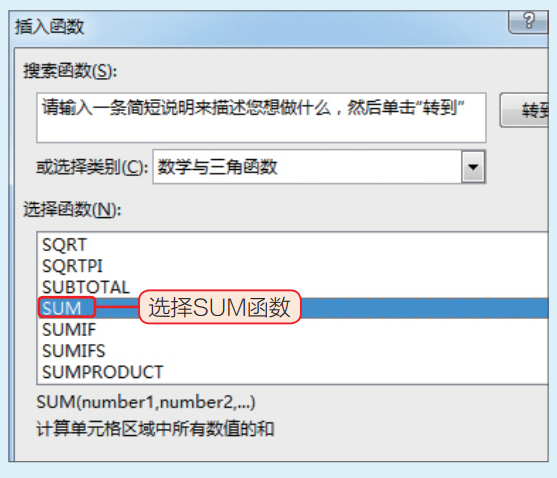Choose SUBTOTAL from the function list
Viewport: 557px width, 478px height.
(x=86, y=287)
